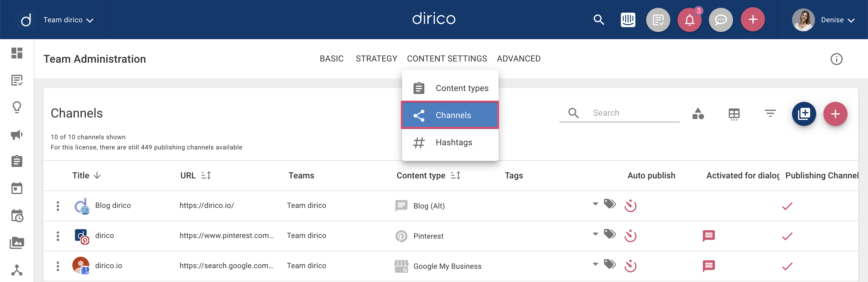Click the tags icon in Pinterest row
Viewport: 868px width, 282px height.
point(609,233)
